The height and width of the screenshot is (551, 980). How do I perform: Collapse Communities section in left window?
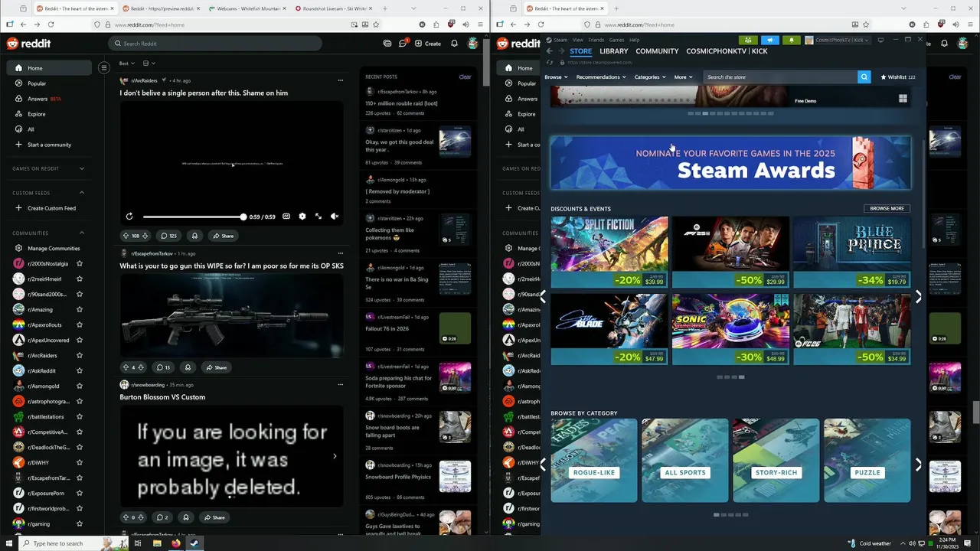tap(49, 233)
